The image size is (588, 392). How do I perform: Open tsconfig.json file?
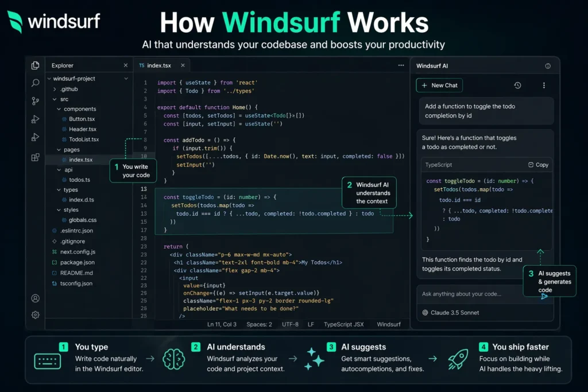[76, 284]
